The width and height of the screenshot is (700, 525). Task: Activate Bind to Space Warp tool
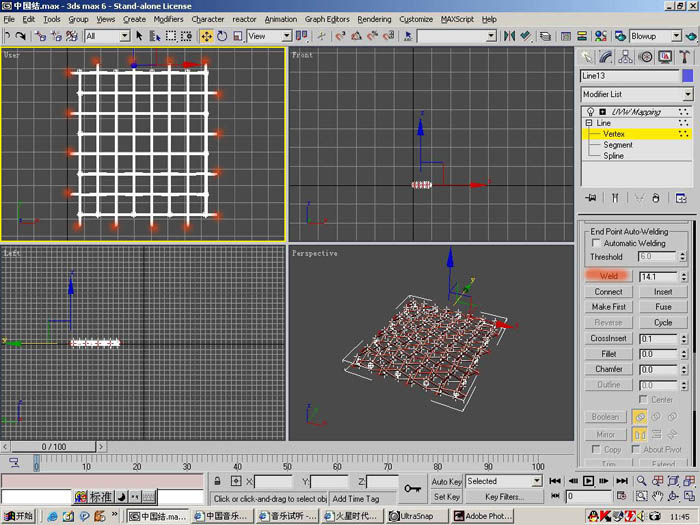71,36
